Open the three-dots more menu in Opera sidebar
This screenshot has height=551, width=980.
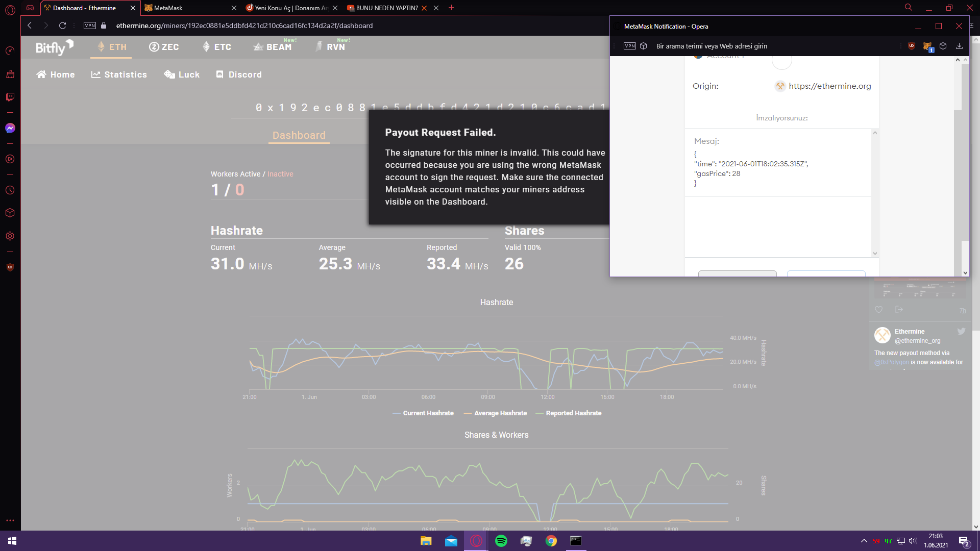(10, 520)
